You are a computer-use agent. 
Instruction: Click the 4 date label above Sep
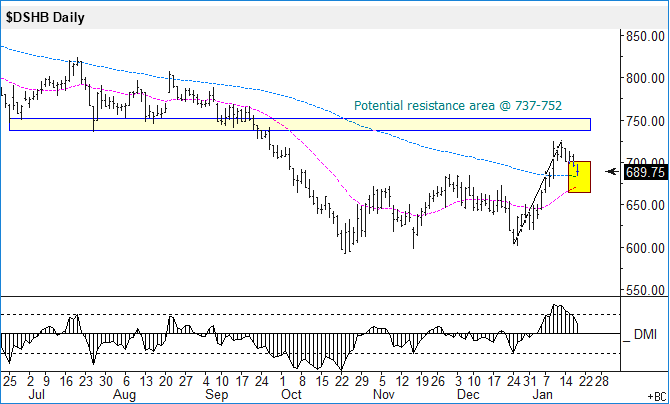[206, 381]
